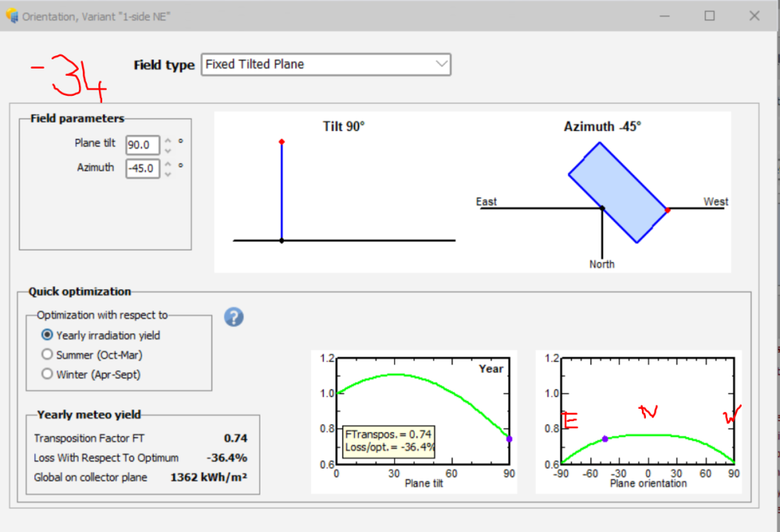Maximize the Orientation window

pos(710,16)
